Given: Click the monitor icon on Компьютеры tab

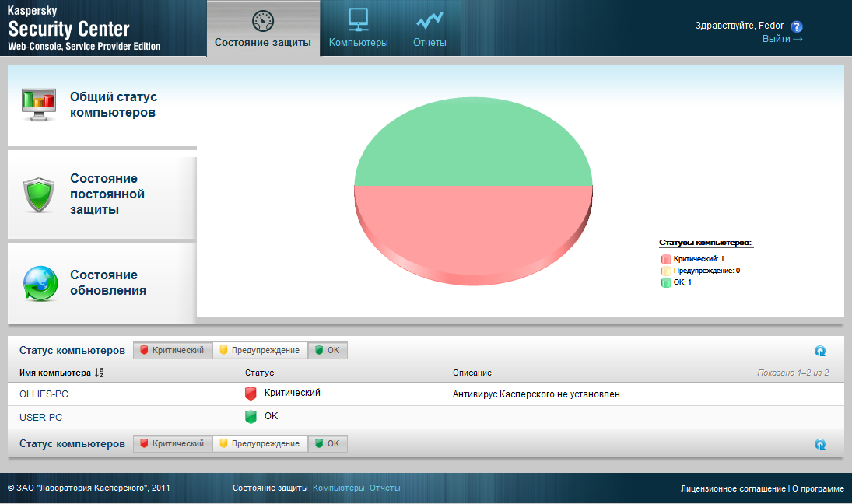Looking at the screenshot, I should coord(359,19).
